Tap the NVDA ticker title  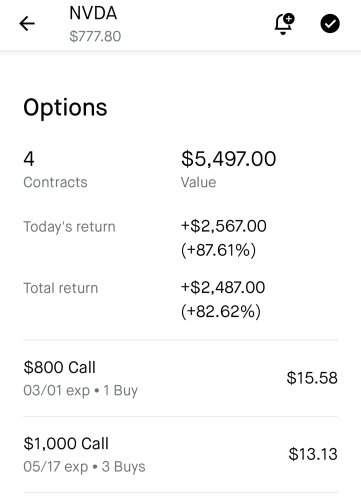[93, 13]
